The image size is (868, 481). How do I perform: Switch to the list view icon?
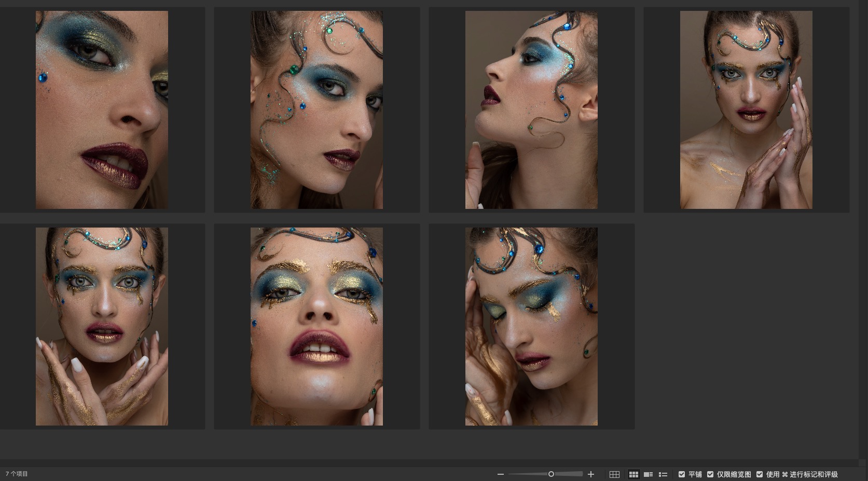point(663,474)
